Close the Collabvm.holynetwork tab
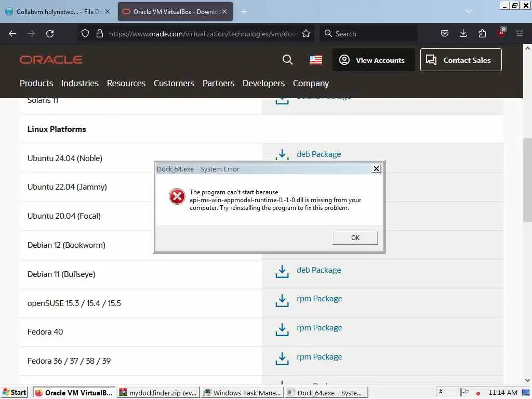 coord(108,11)
